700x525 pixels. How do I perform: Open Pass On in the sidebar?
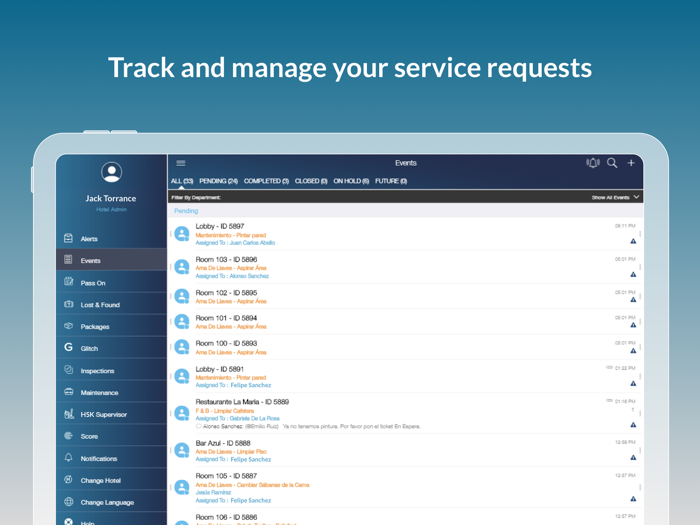click(112, 283)
